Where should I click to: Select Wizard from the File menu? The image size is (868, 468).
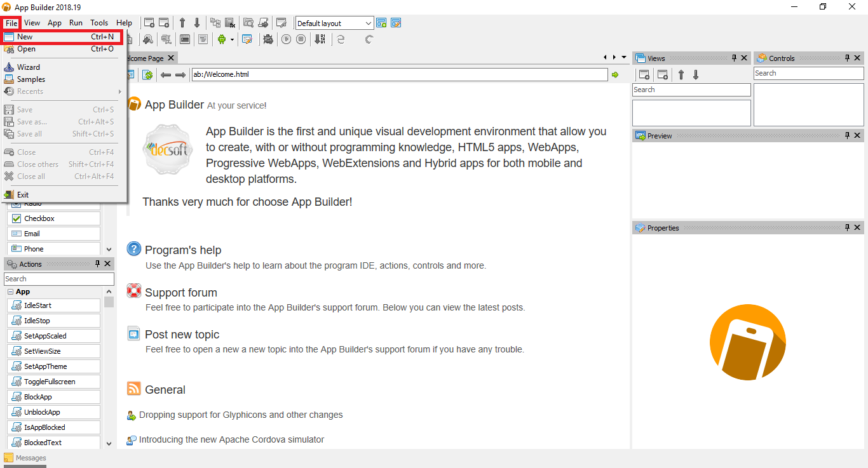pos(29,67)
